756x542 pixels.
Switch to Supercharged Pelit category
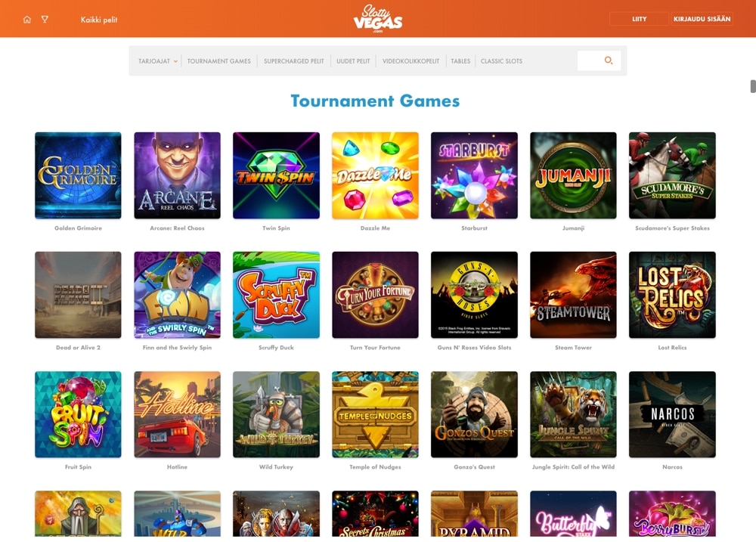[x=293, y=61]
